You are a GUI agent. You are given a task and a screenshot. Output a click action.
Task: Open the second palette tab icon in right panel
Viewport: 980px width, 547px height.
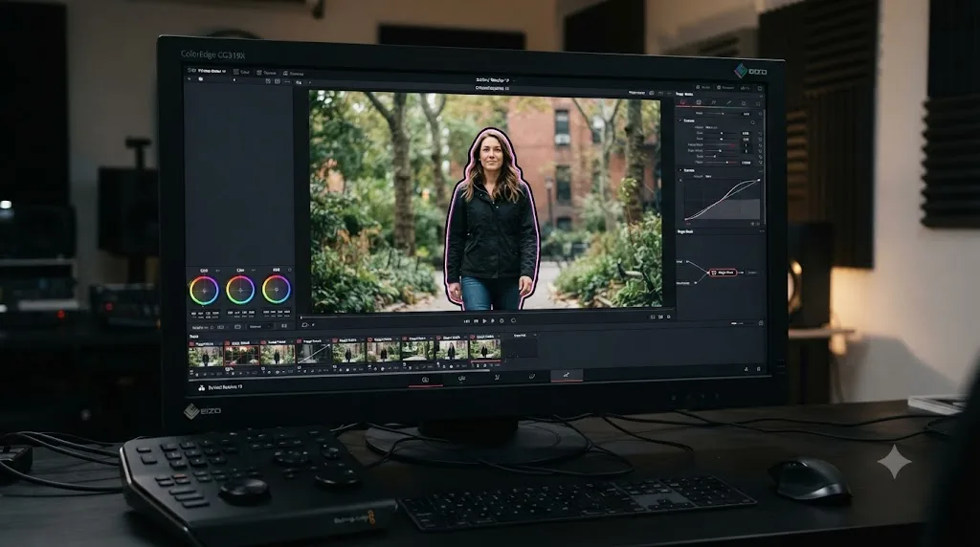(699, 102)
